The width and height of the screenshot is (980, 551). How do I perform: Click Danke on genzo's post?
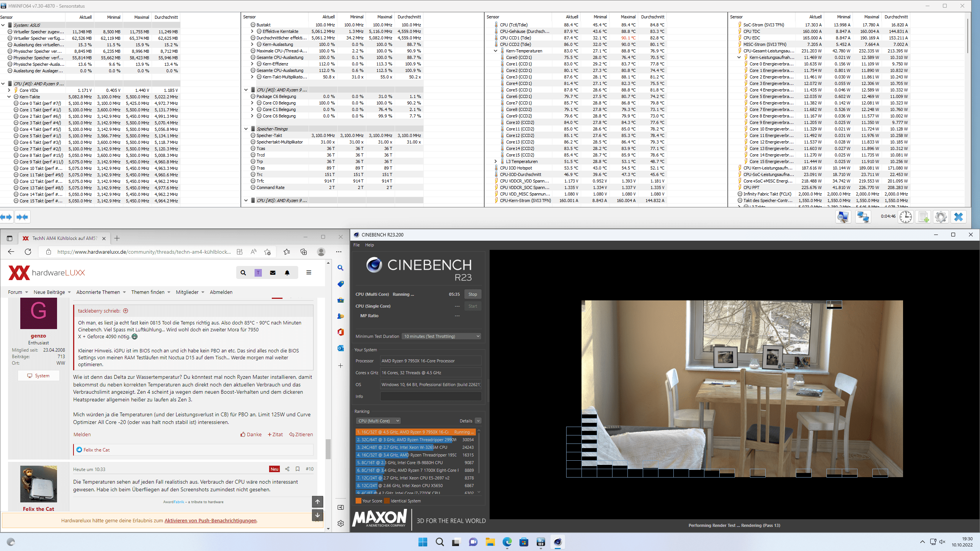click(x=251, y=435)
